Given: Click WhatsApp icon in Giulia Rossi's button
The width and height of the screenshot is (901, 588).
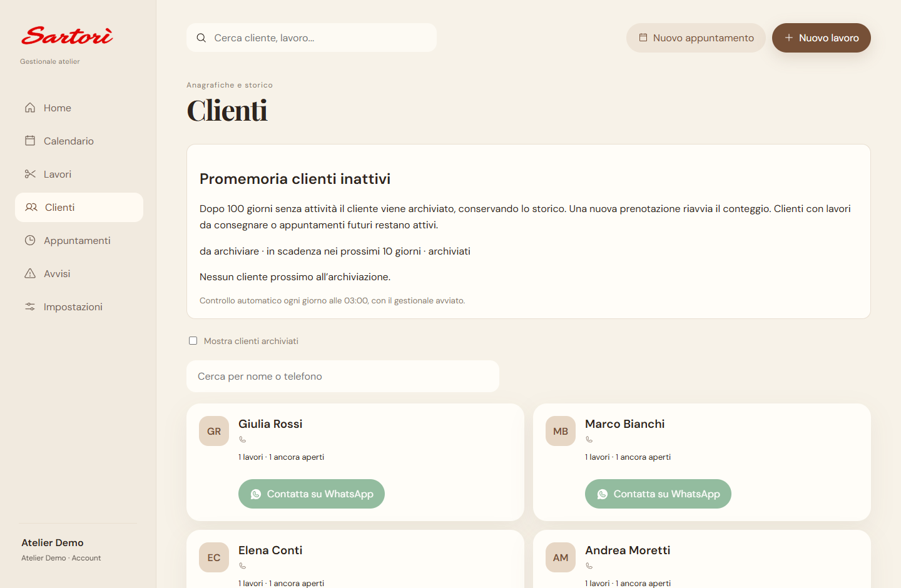Looking at the screenshot, I should 256,494.
